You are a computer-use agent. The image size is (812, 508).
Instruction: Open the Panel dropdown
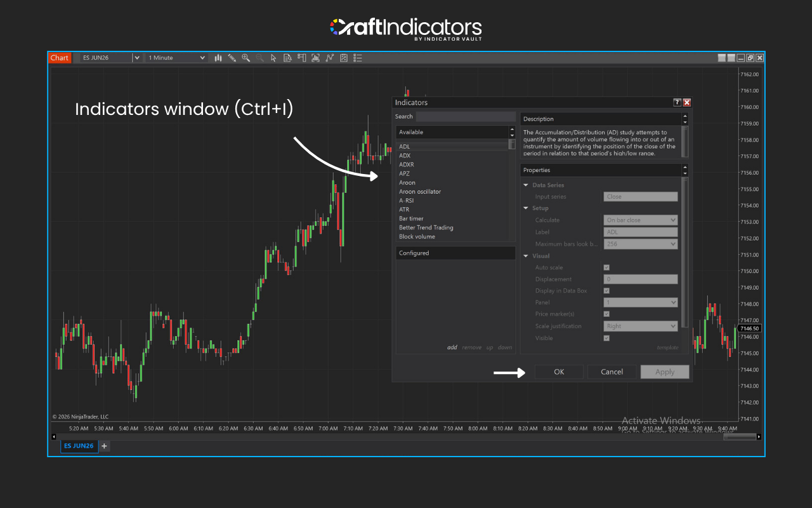click(641, 302)
